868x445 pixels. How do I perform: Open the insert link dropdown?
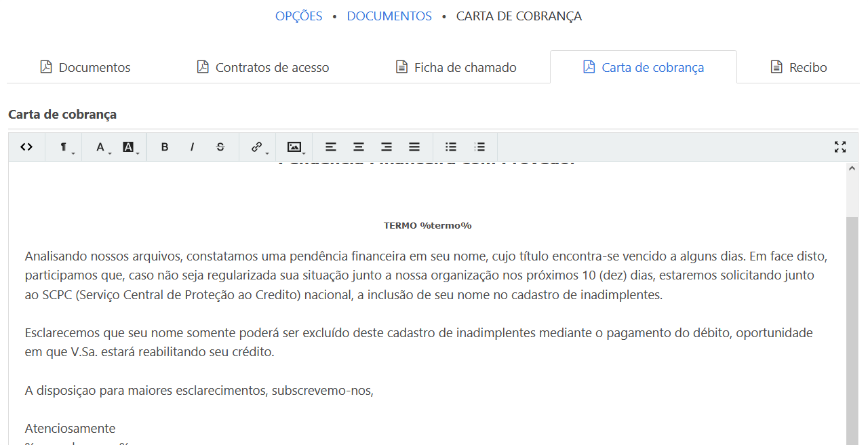(x=258, y=147)
